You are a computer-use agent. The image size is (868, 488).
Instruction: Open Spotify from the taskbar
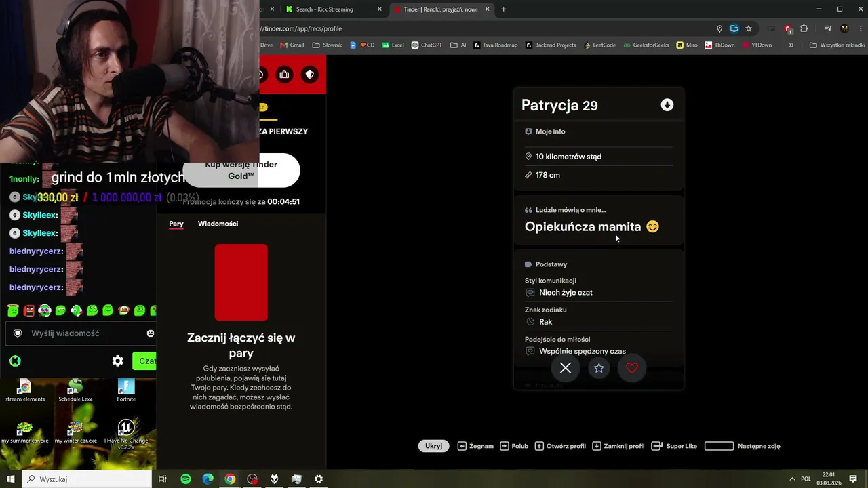[x=186, y=479]
